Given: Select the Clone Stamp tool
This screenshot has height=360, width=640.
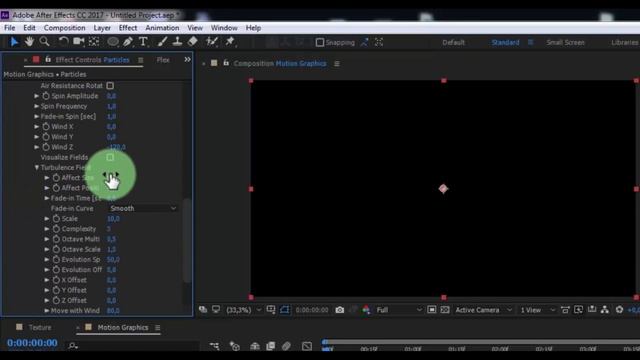Looking at the screenshot, I should [177, 42].
